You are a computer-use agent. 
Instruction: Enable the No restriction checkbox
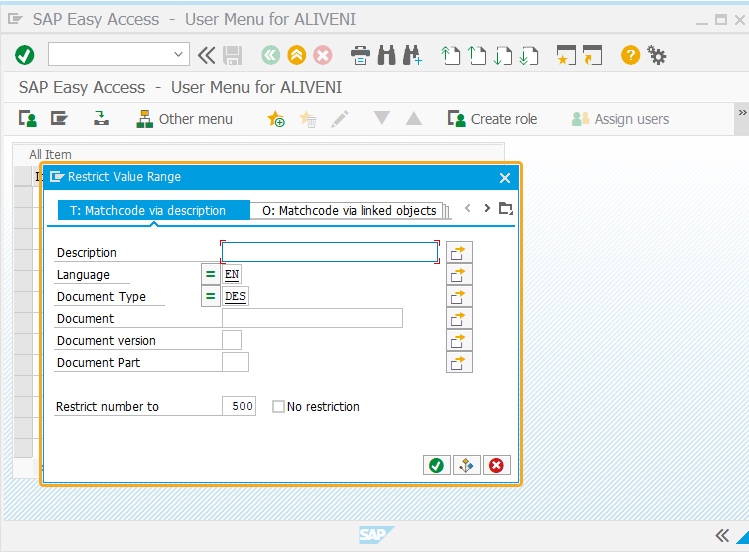click(x=278, y=407)
